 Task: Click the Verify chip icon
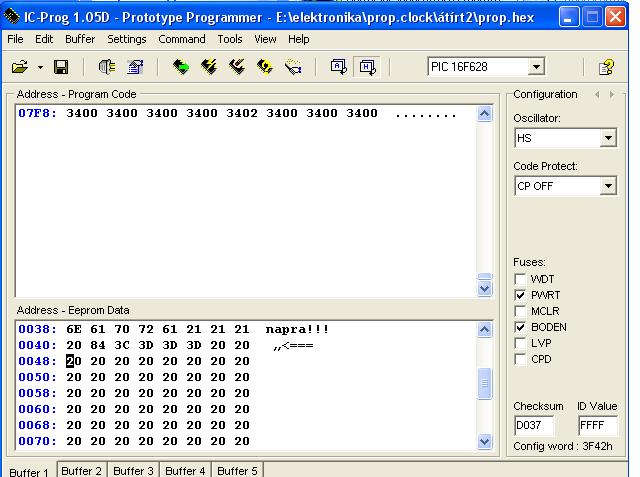[x=293, y=67]
